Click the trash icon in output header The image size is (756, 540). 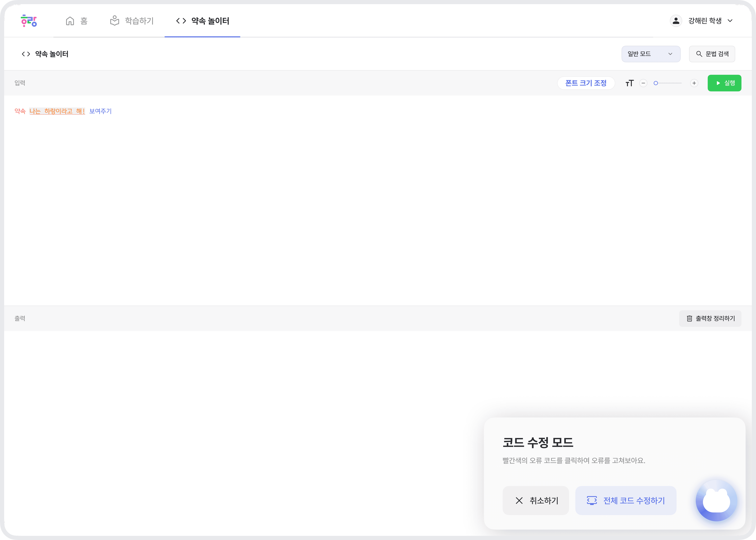[x=690, y=319]
